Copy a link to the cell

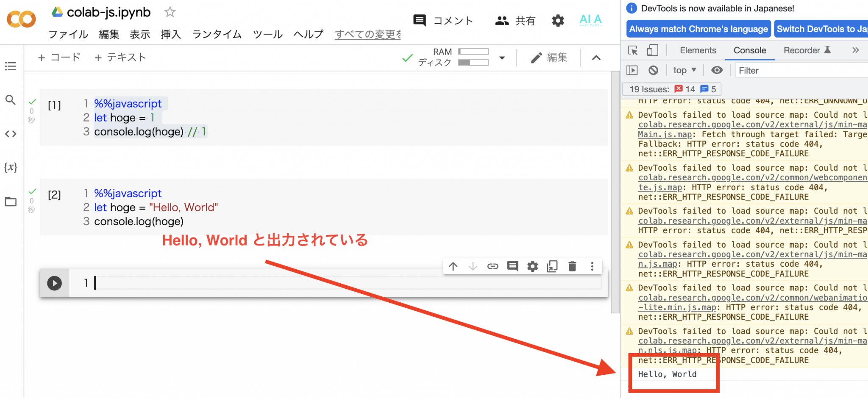coord(492,266)
